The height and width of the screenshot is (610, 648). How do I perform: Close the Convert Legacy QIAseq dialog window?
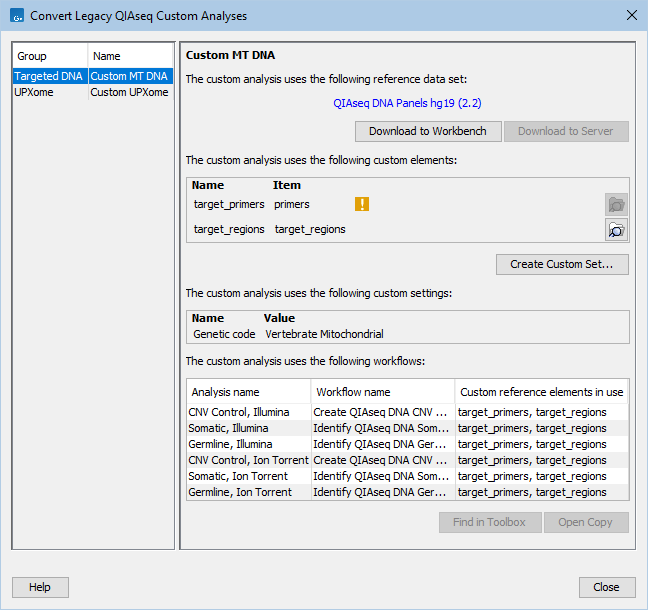[x=631, y=15]
